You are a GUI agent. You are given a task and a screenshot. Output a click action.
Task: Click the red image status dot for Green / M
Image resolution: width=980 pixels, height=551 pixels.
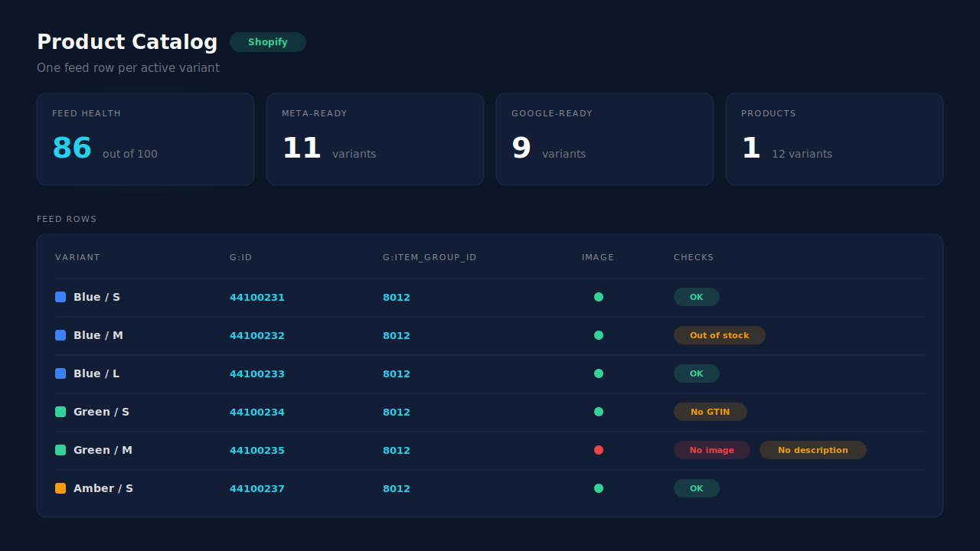click(x=599, y=450)
